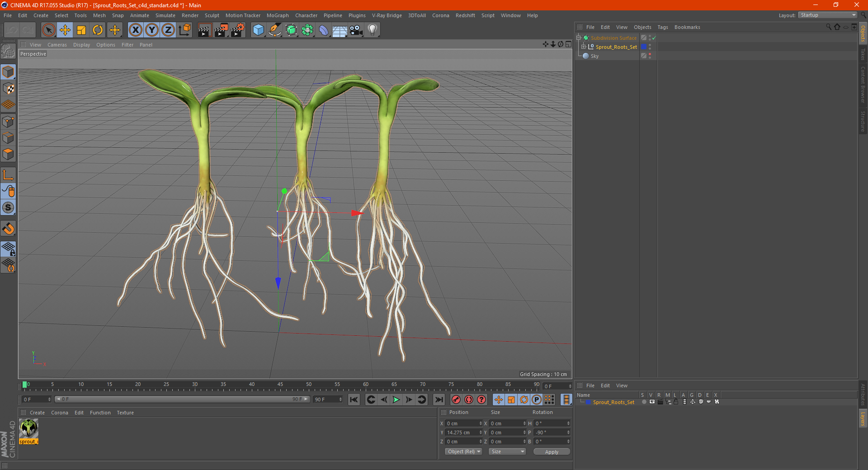Toggle the Enable Axis tool
The width and height of the screenshot is (868, 470).
click(x=8, y=174)
